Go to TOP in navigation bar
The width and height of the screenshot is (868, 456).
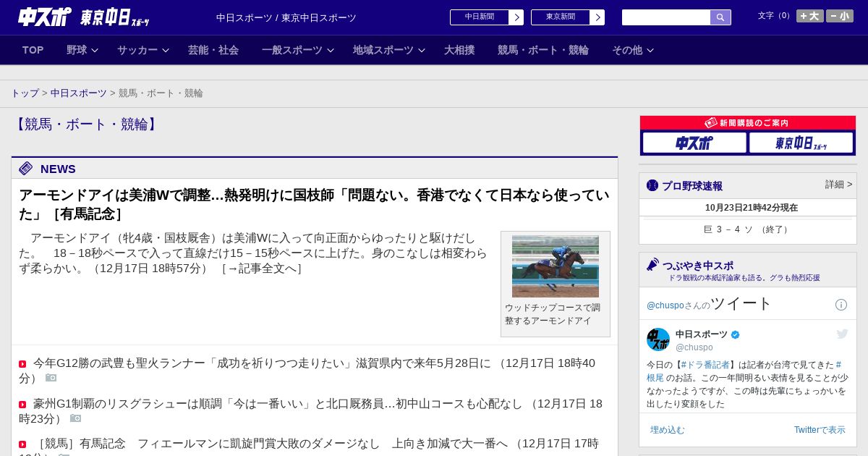pos(33,50)
